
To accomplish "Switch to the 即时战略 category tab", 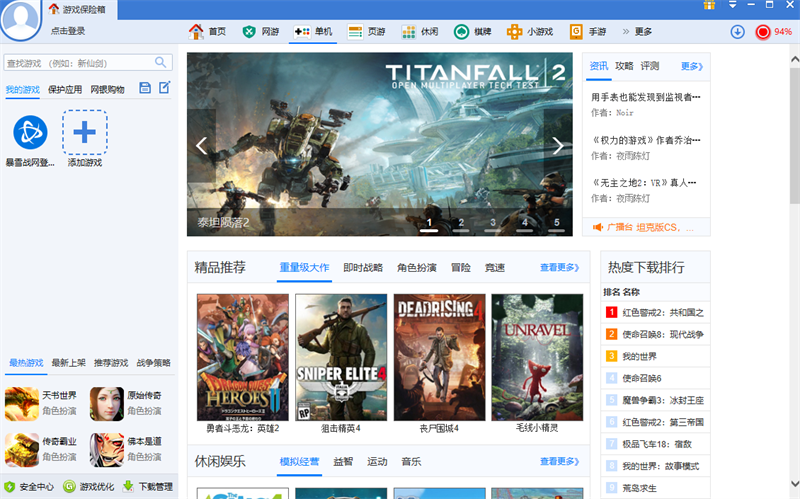I will [x=363, y=268].
